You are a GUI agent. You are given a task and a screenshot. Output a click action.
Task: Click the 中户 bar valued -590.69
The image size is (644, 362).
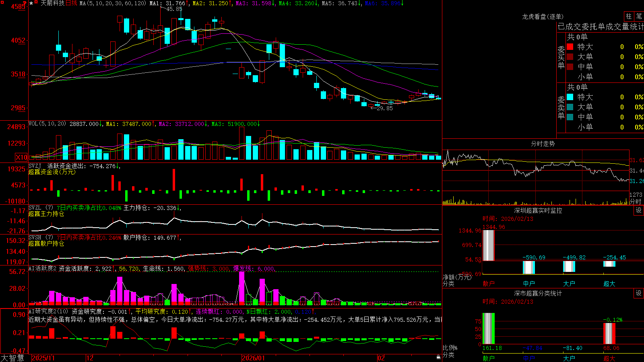[528, 267]
